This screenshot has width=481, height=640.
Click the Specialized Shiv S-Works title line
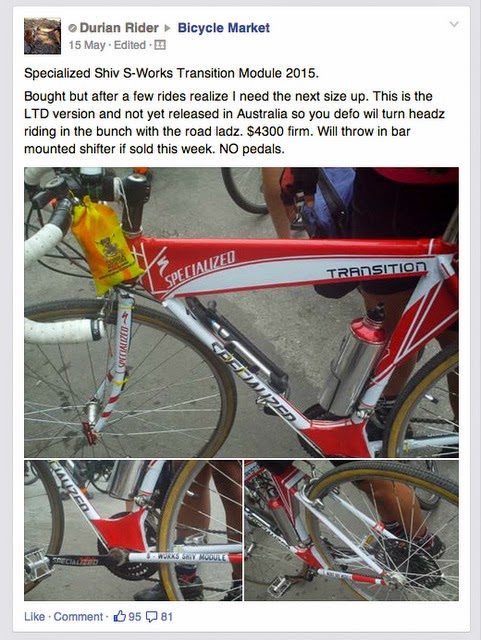tap(171, 73)
